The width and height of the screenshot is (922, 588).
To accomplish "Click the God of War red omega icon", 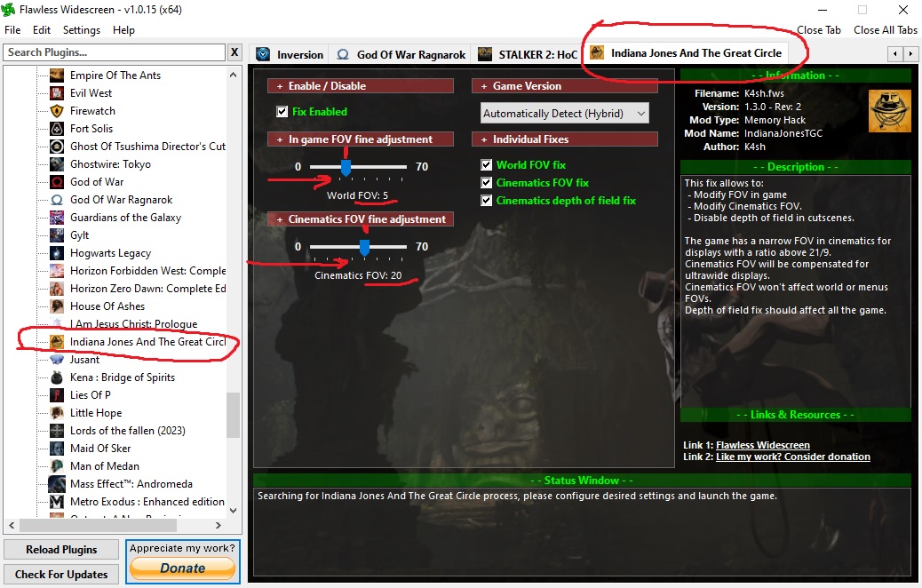I will click(57, 182).
